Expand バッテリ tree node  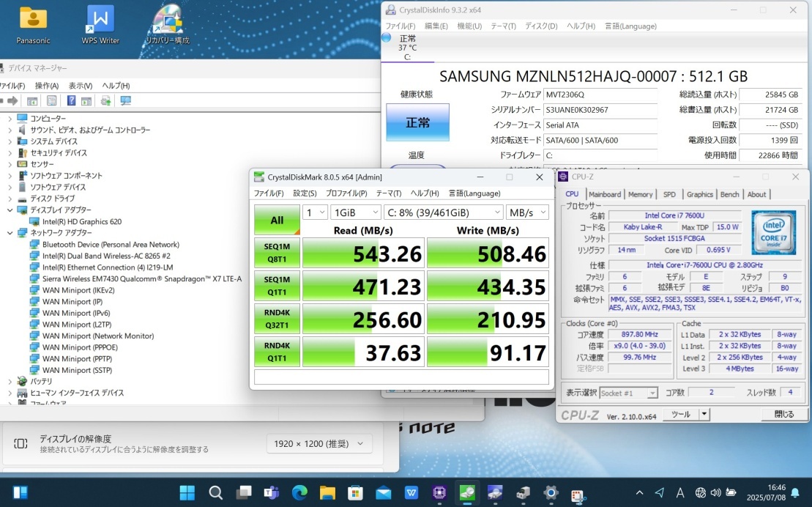point(10,381)
